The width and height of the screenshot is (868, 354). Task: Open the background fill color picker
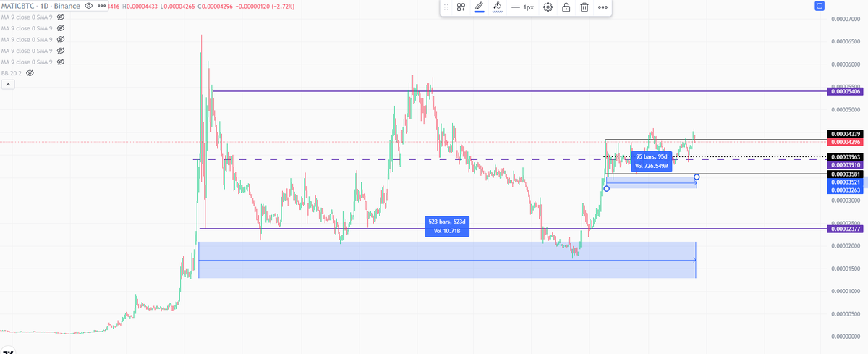point(497,7)
